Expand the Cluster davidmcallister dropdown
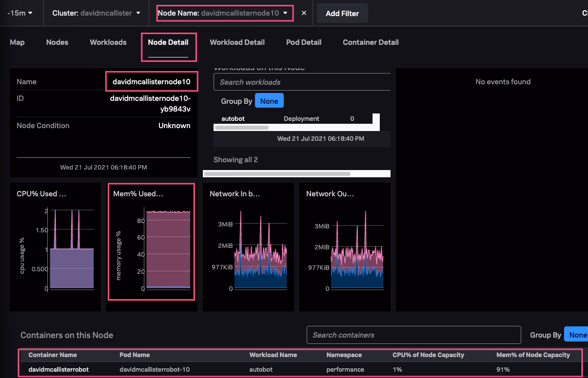Image resolution: width=588 pixels, height=378 pixels. 96,13
